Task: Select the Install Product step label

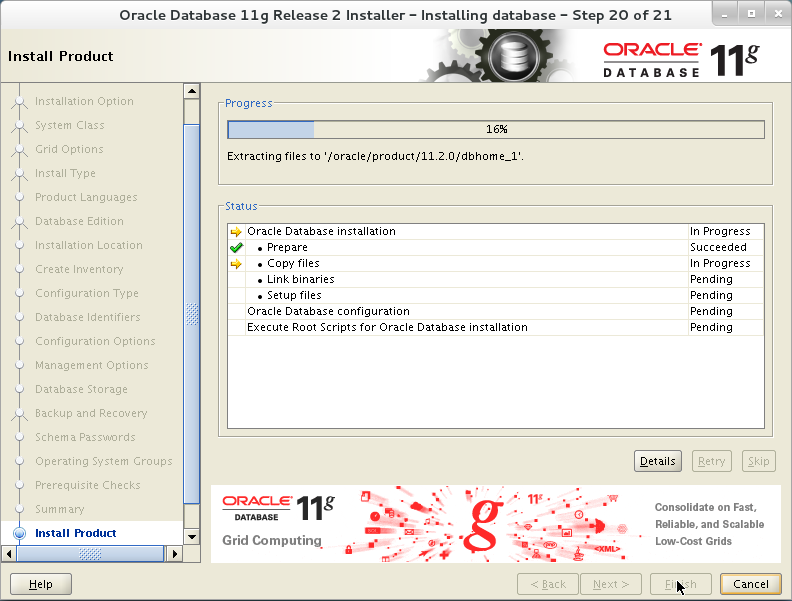Action: click(76, 533)
